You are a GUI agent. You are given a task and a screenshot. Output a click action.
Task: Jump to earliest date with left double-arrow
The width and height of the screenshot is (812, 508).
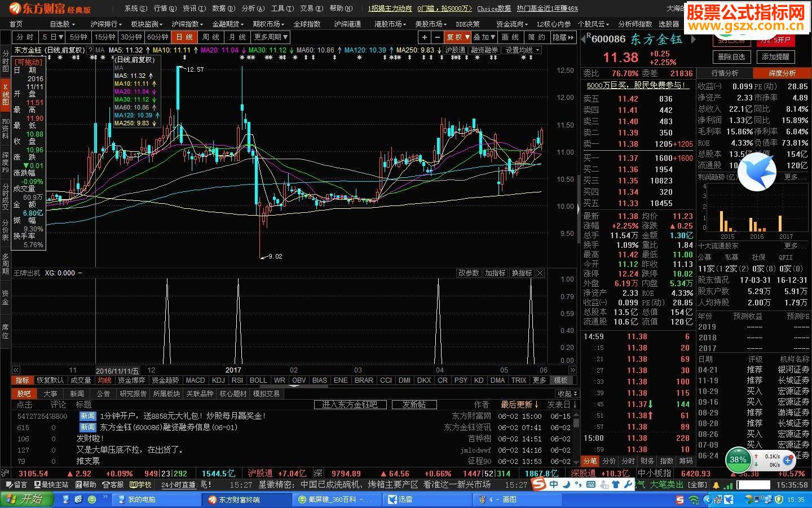point(16,370)
